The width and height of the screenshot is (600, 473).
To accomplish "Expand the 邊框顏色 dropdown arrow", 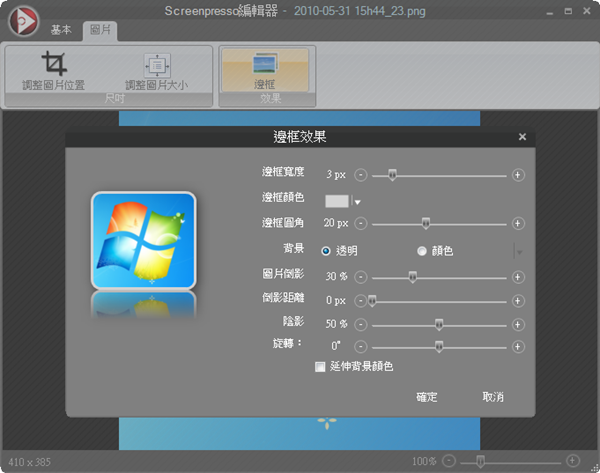I will point(357,201).
